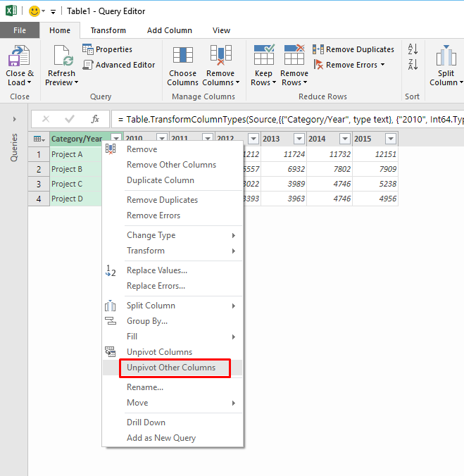Image resolution: width=464 pixels, height=476 pixels.
Task: Click the Keep Rows icon
Action: click(x=263, y=56)
